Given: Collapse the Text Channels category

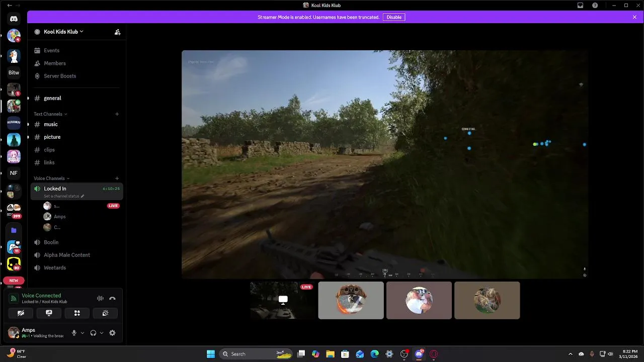Looking at the screenshot, I should coord(50,114).
